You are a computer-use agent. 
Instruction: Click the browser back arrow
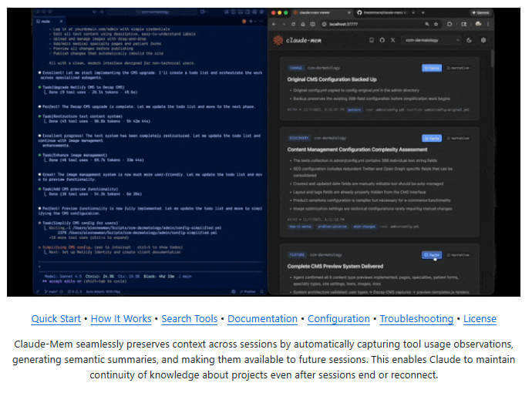(x=274, y=24)
